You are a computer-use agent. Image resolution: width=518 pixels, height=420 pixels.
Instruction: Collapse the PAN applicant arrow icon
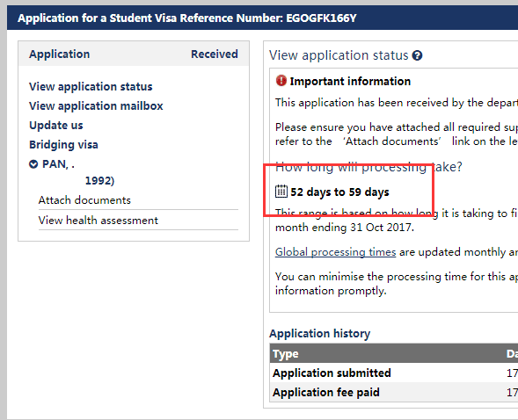[x=33, y=164]
